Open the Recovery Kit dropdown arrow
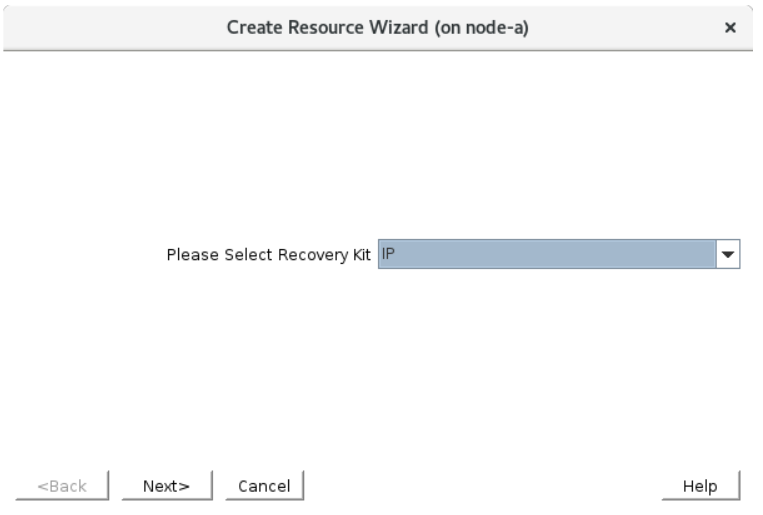763x515 pixels. [x=728, y=255]
